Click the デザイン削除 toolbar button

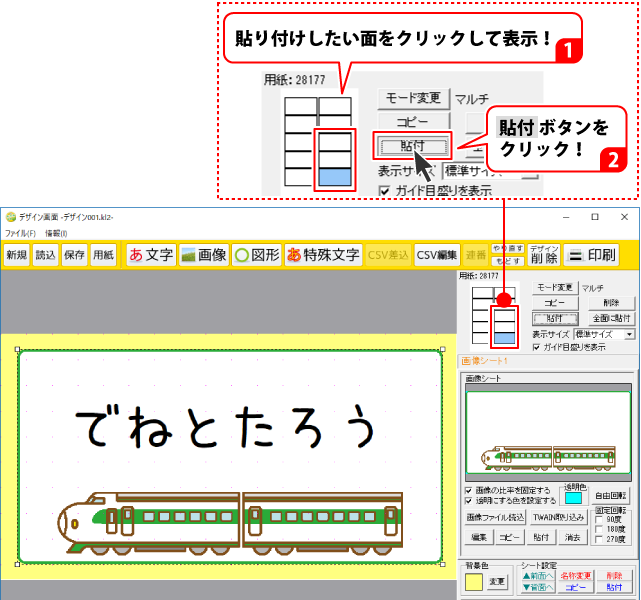point(544,255)
